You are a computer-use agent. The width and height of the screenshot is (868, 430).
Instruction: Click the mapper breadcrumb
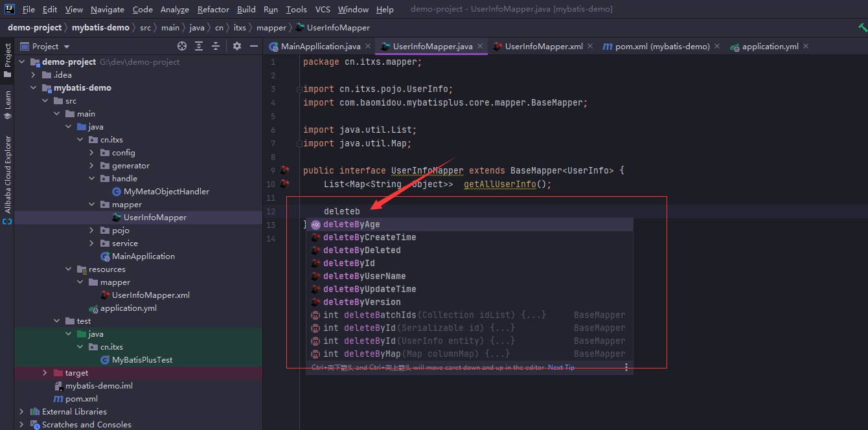[271, 27]
